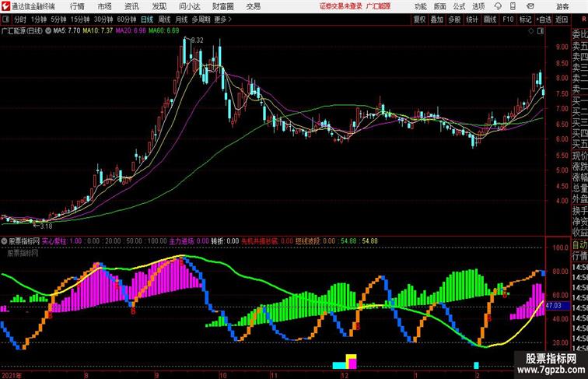588x379 pixels.
Task: Click the 返回 back button
Action: 562,19
